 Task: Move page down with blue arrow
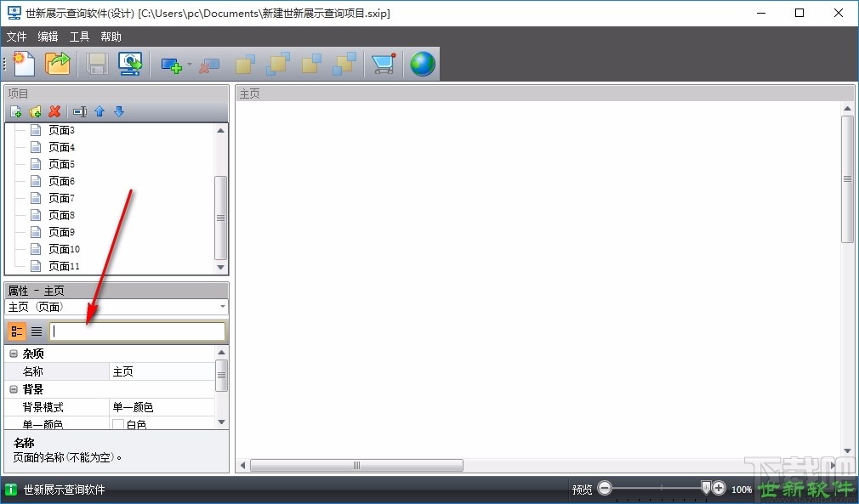119,111
